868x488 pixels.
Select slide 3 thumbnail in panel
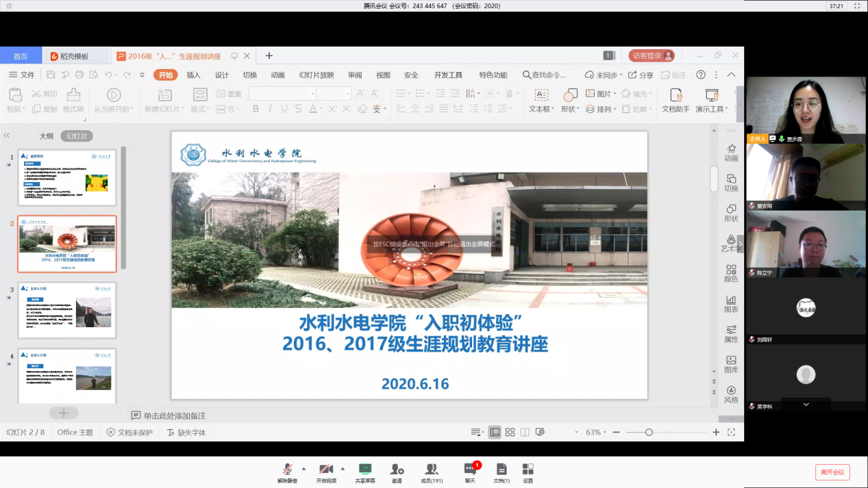(x=67, y=310)
